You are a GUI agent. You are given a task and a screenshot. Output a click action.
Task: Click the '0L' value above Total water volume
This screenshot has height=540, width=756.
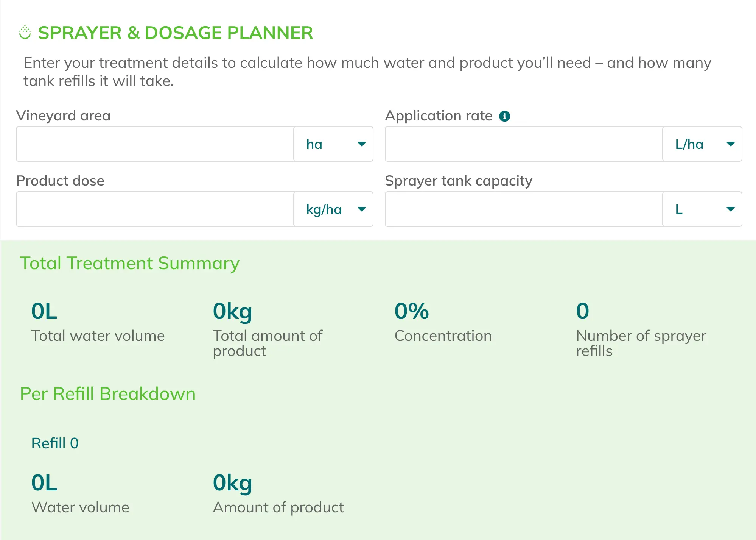[44, 311]
